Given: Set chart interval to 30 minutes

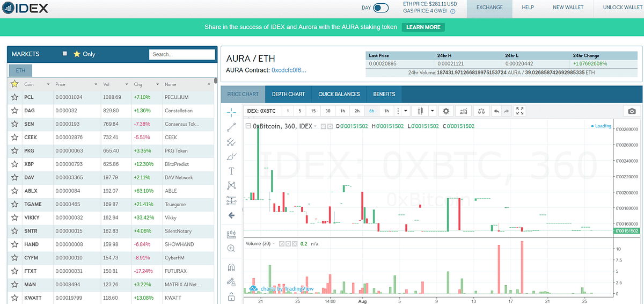Looking at the screenshot, I should click(x=328, y=111).
